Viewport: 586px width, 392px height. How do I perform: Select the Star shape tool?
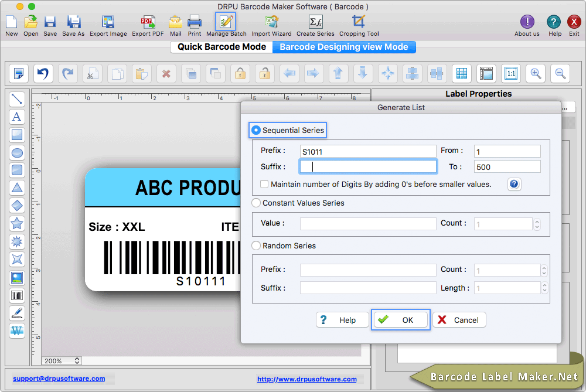pos(17,223)
